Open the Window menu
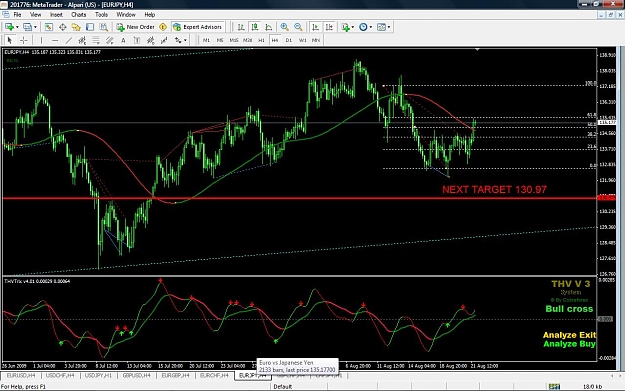This screenshot has width=625, height=391. click(x=126, y=15)
